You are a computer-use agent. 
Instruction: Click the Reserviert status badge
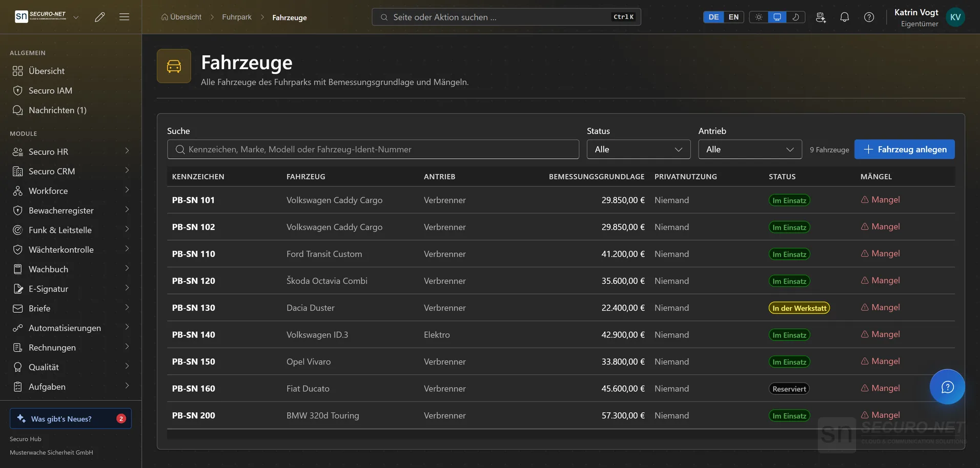pos(789,389)
